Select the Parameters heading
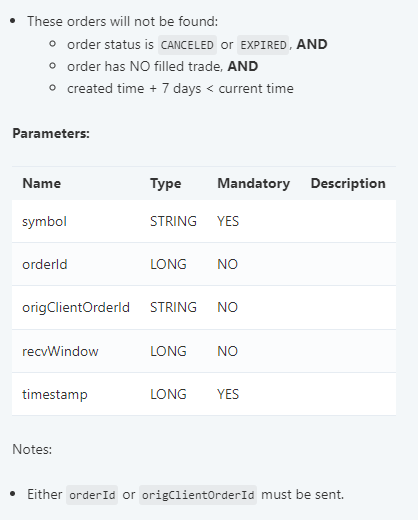Screen dimensions: 418x520 tap(51, 133)
